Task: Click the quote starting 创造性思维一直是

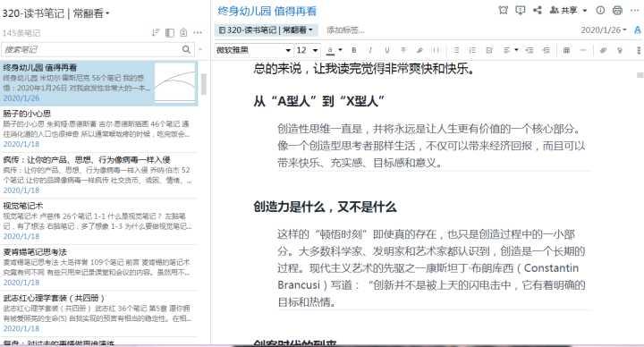Action: pos(431,146)
